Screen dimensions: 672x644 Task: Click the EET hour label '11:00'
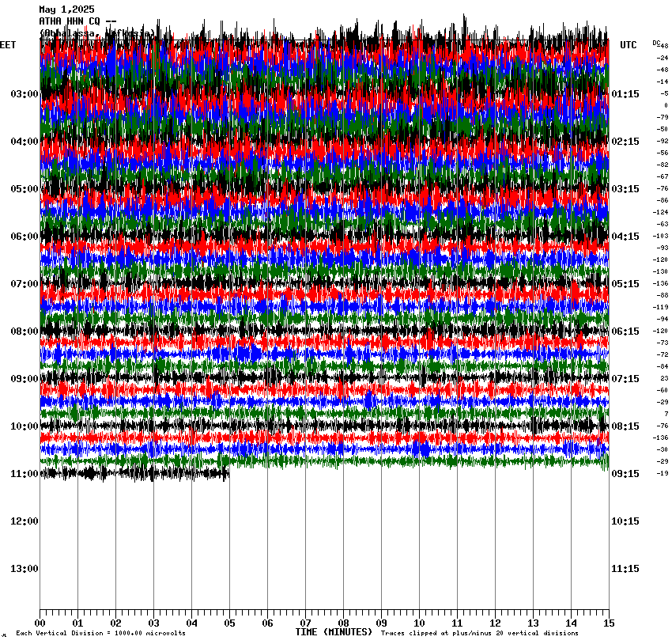(25, 474)
